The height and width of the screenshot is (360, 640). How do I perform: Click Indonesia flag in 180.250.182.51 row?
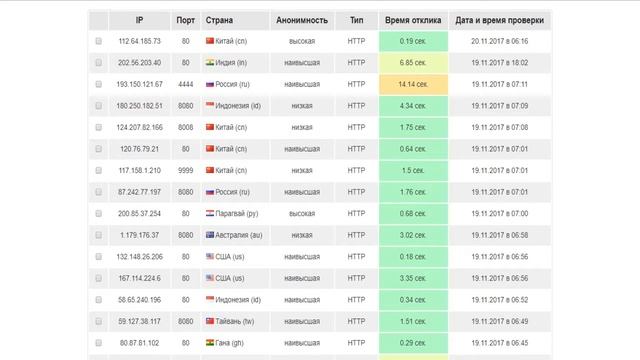pos(210,105)
